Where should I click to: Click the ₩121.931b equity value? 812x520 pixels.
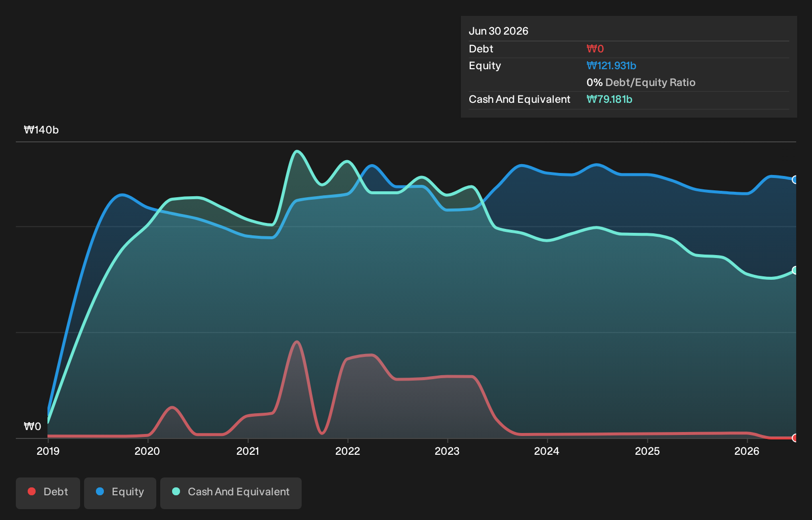click(x=611, y=66)
